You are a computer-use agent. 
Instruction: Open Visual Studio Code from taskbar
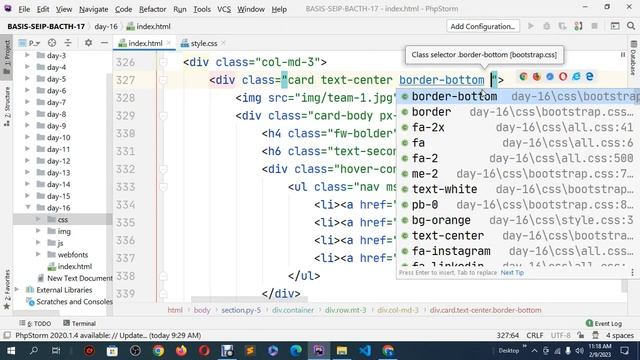(x=365, y=351)
